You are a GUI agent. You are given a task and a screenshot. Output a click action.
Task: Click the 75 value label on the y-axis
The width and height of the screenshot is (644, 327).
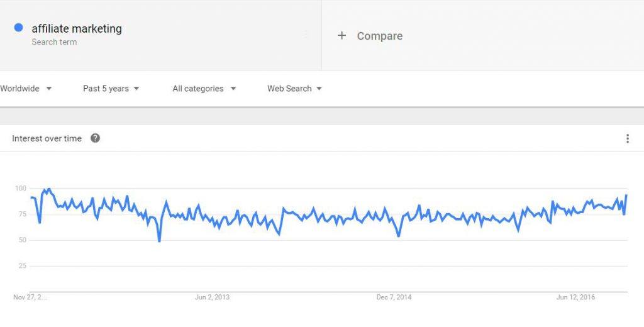[x=21, y=214]
